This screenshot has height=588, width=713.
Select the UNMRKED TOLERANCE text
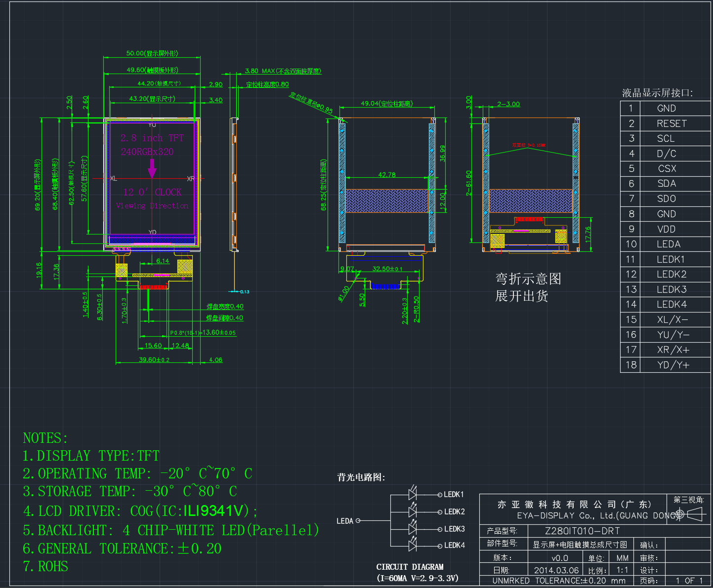tap(559, 581)
